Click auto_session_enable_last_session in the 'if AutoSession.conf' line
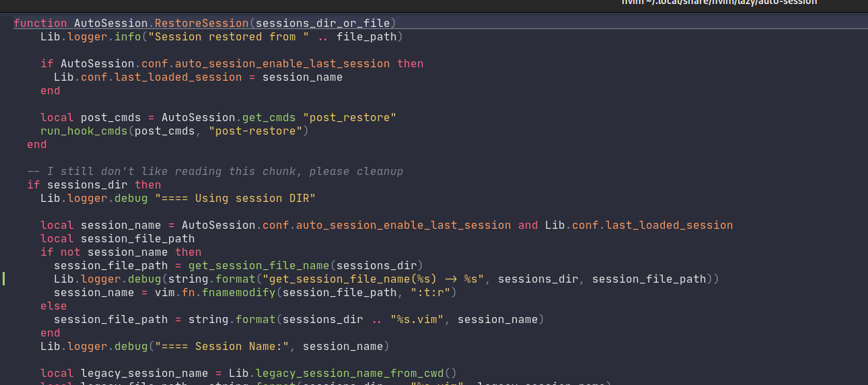868x385 pixels. click(283, 64)
